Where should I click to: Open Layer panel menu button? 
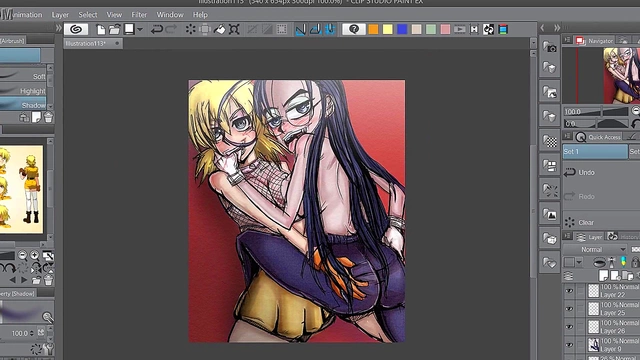pos(567,236)
